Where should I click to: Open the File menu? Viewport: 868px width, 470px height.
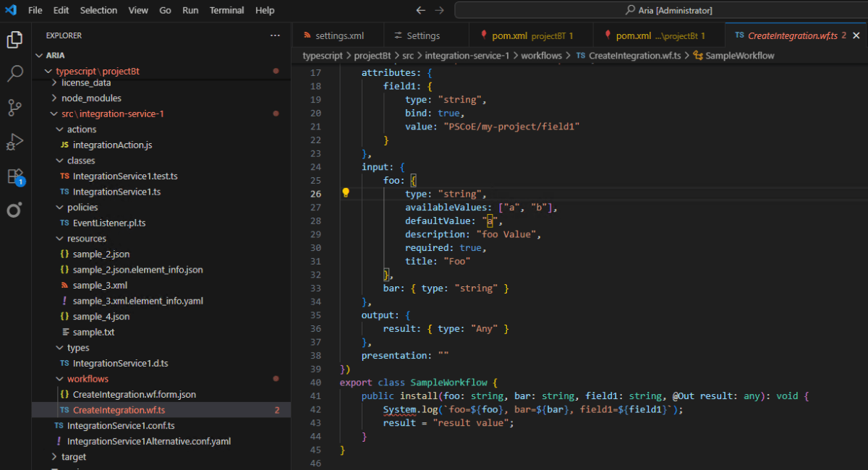(x=35, y=10)
